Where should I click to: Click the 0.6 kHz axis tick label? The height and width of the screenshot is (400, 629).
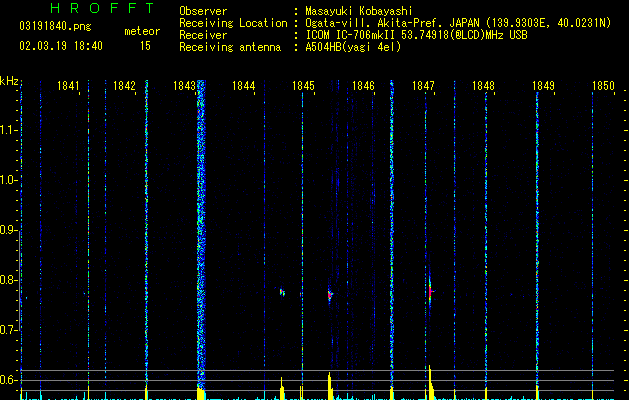point(8,380)
